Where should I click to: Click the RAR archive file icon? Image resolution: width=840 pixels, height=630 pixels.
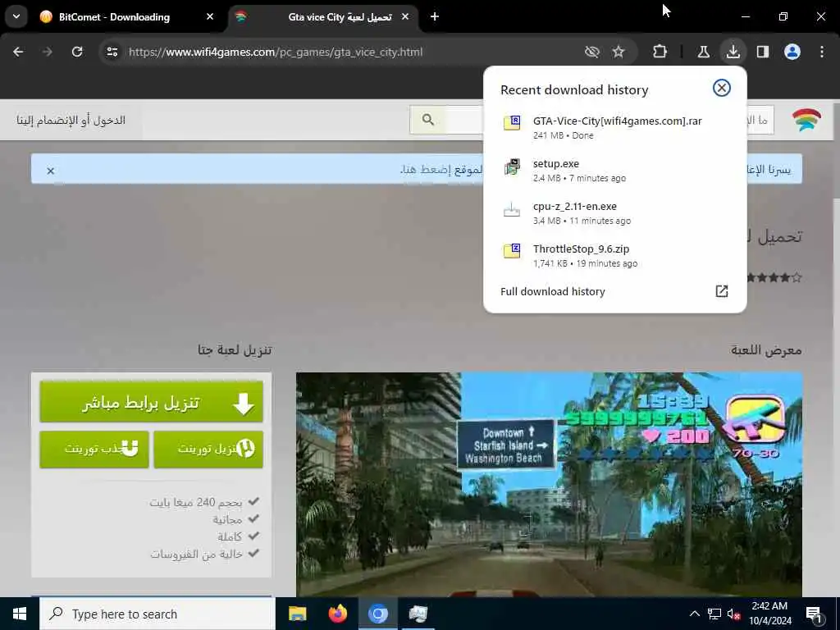point(512,123)
